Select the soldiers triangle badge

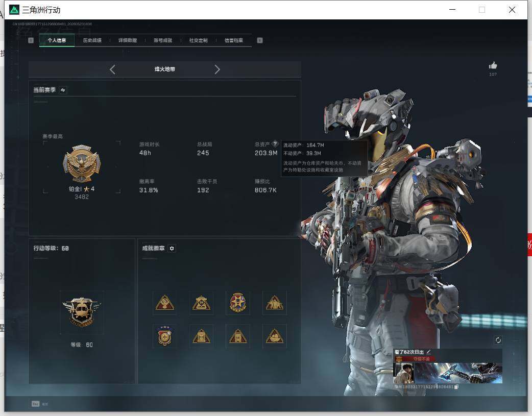click(275, 303)
